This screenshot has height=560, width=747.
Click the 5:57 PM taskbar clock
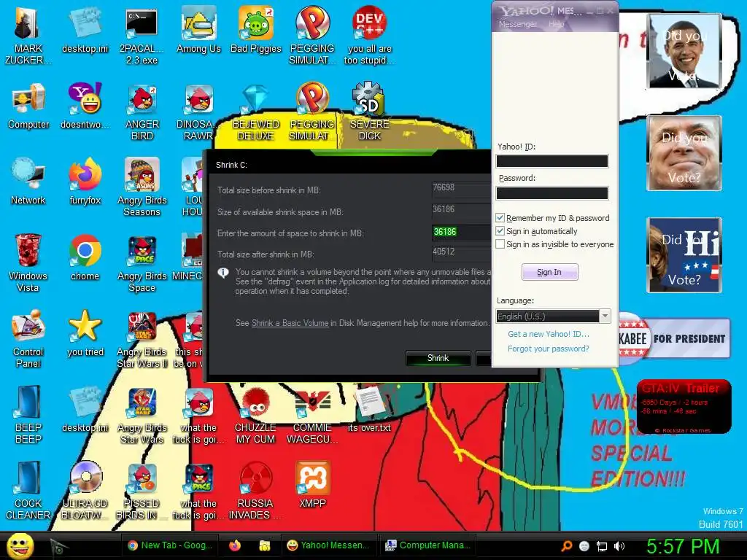pyautogui.click(x=682, y=546)
